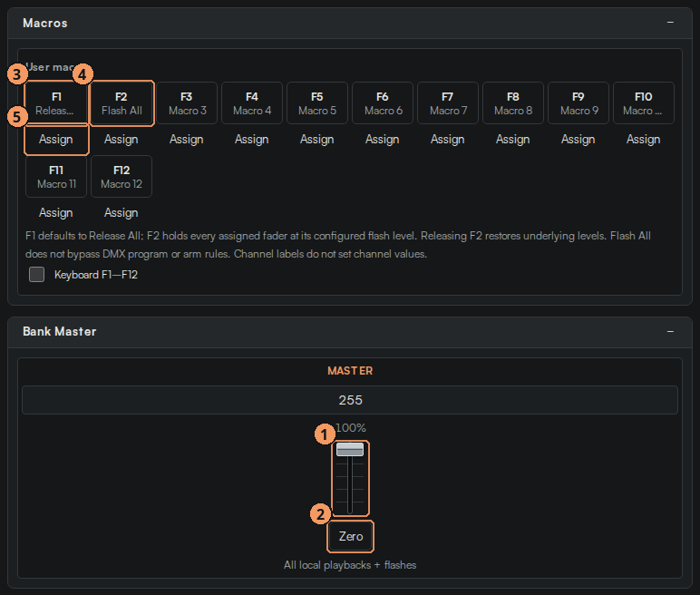Run the F6 Macro 6 button
700x595 pixels.
[383, 103]
